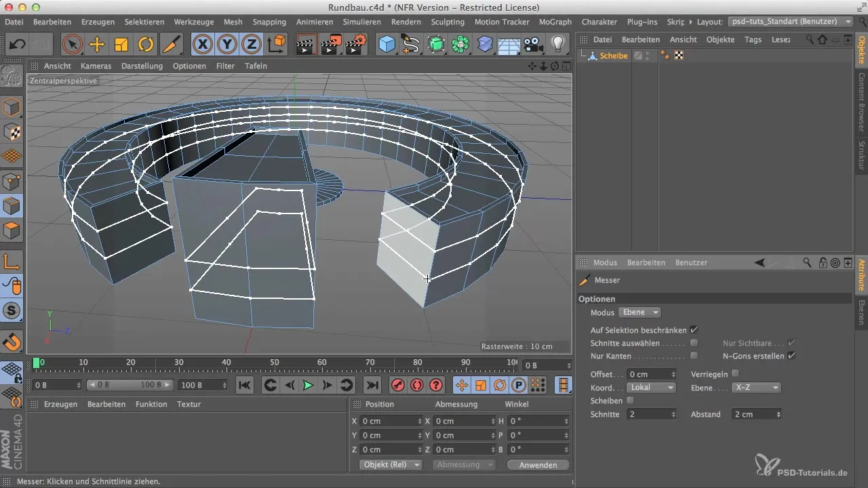Select the Scheibe object in tree

[x=614, y=56]
